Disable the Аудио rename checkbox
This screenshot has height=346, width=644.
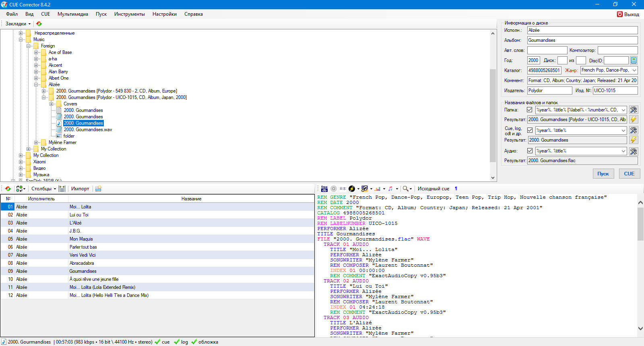coord(530,151)
